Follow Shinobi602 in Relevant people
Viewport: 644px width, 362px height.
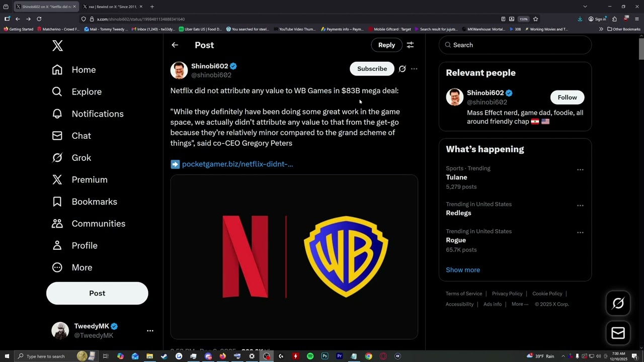pos(567,98)
